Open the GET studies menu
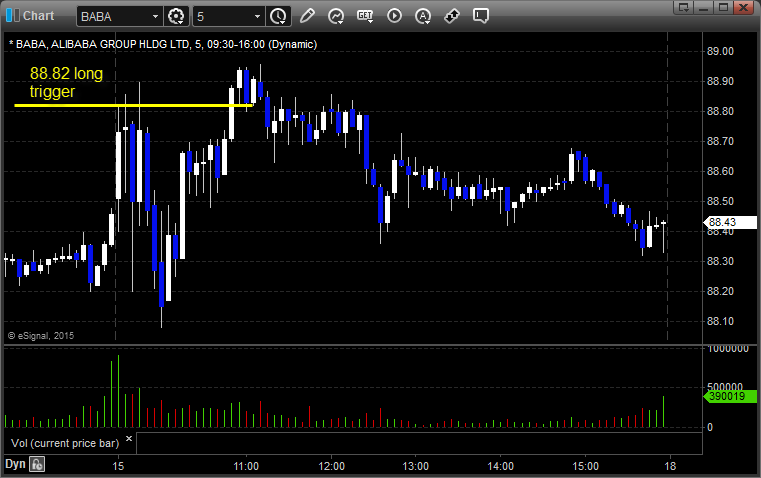Screen dimensions: 761x478 365,16
